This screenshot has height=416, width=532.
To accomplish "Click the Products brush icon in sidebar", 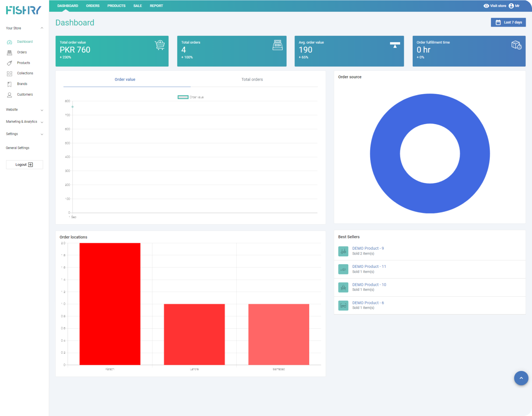I will coord(9,63).
